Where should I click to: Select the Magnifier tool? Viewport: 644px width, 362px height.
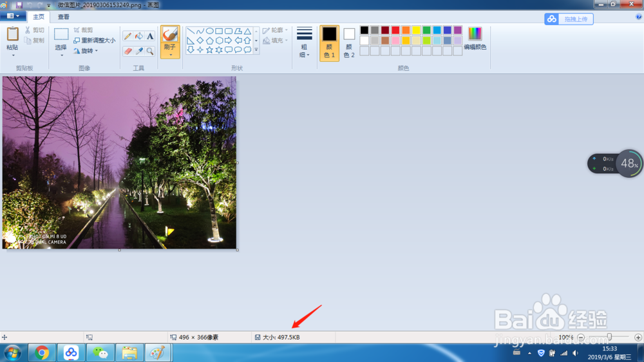150,51
